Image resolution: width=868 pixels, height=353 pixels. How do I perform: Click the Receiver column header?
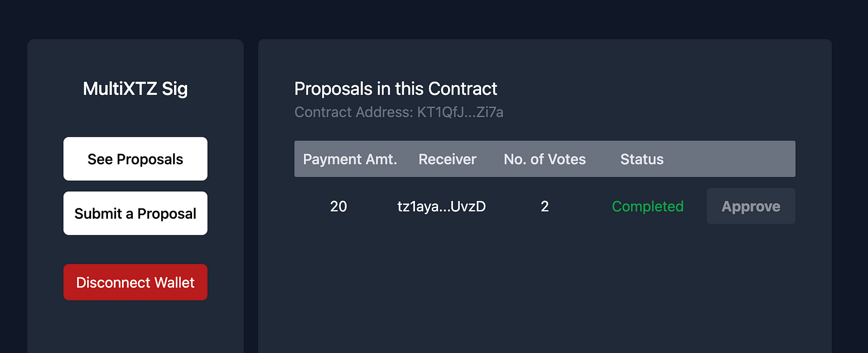(447, 159)
